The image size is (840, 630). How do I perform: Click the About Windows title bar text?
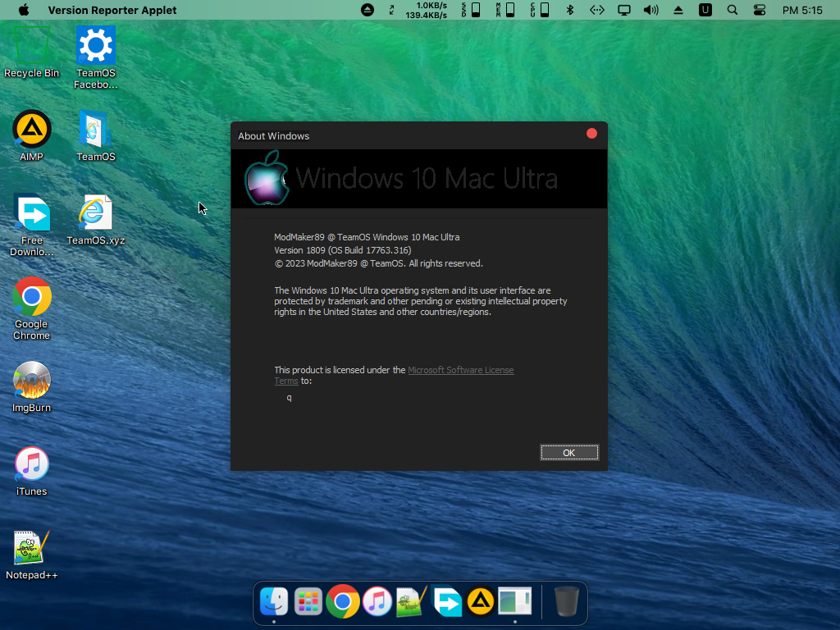274,136
